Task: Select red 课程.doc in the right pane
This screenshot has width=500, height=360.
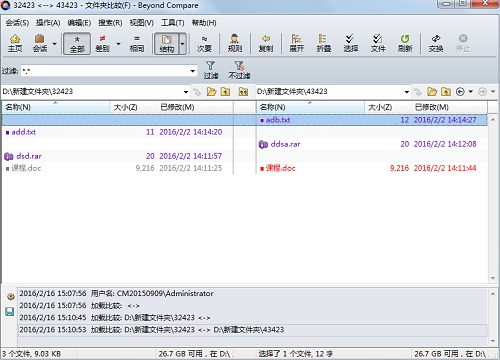Action: pyautogui.click(x=280, y=168)
